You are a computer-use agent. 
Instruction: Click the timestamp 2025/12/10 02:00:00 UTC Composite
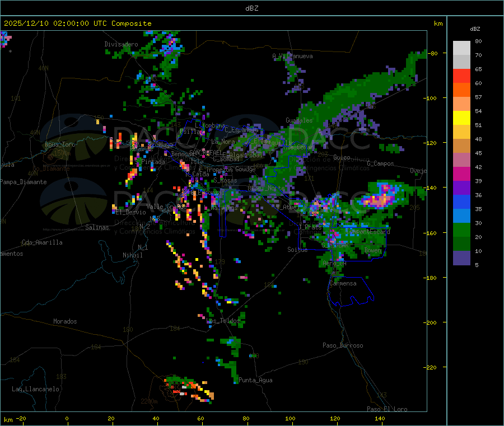[77, 24]
